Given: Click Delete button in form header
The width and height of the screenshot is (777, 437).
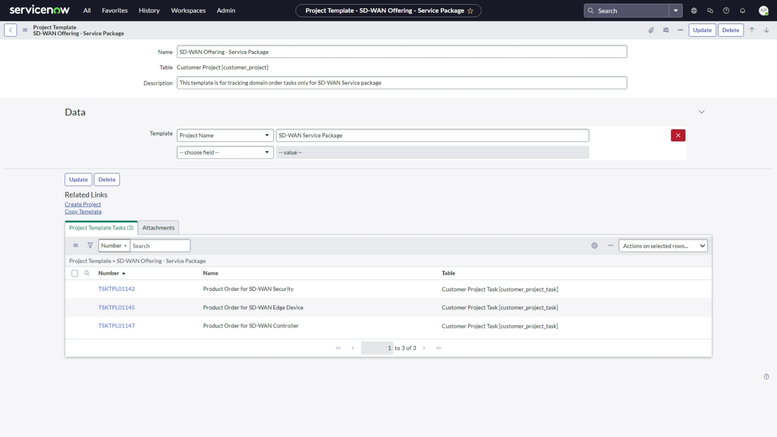Looking at the screenshot, I should coord(731,30).
